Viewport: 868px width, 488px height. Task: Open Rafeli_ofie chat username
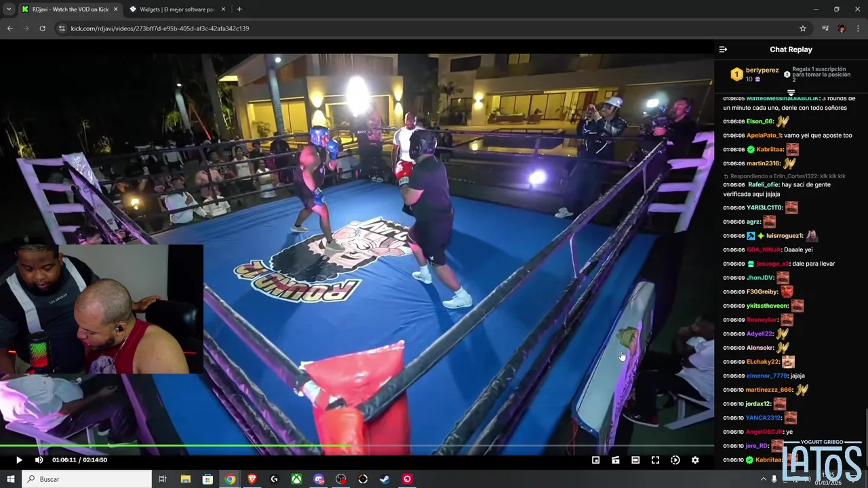click(x=763, y=184)
